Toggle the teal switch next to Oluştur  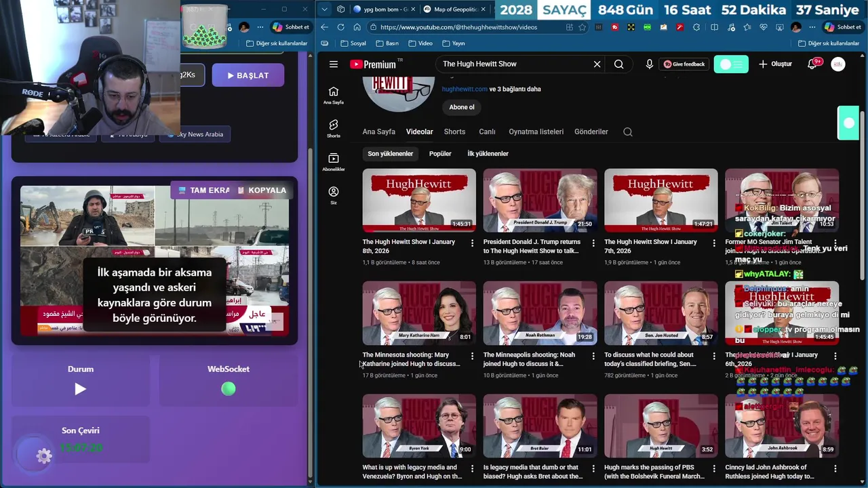(x=731, y=64)
